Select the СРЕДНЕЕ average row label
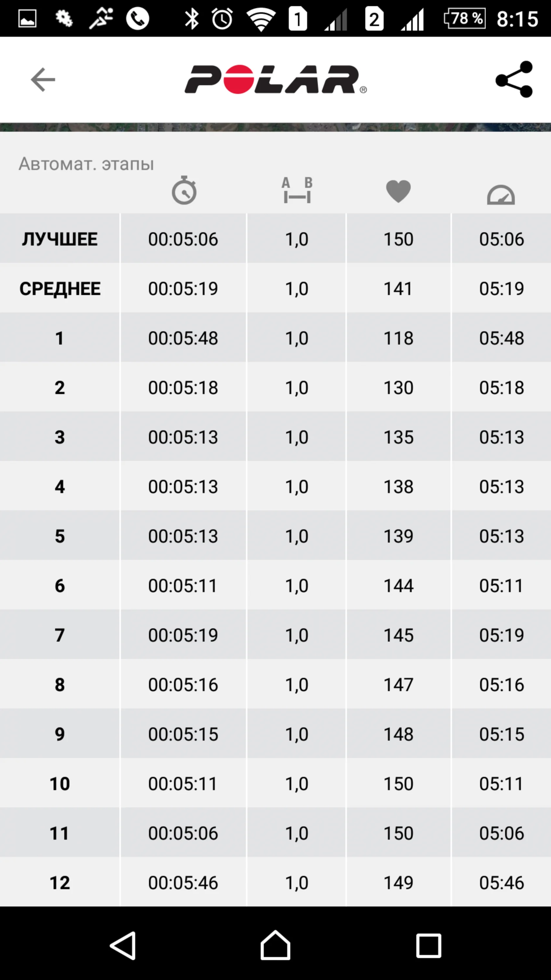This screenshot has width=551, height=980. click(x=60, y=289)
